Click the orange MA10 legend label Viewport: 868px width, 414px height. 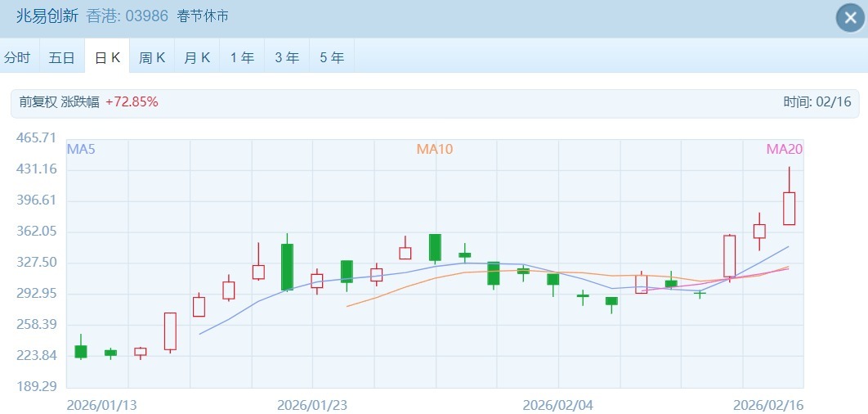tap(434, 149)
